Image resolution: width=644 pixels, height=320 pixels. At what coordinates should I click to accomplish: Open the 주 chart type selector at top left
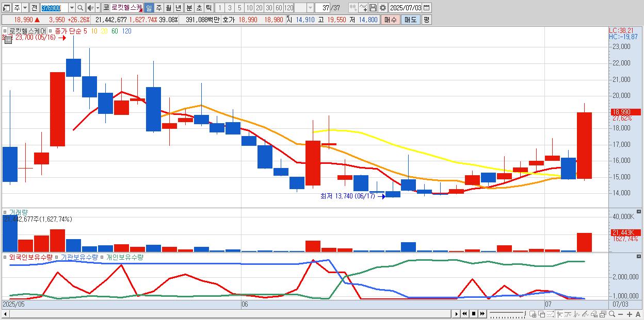[x=17, y=8]
